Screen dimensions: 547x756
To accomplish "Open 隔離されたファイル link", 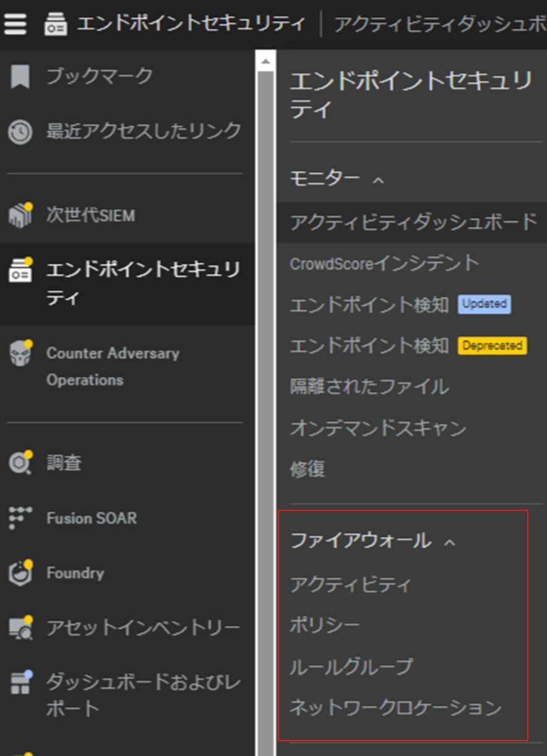I will [369, 387].
